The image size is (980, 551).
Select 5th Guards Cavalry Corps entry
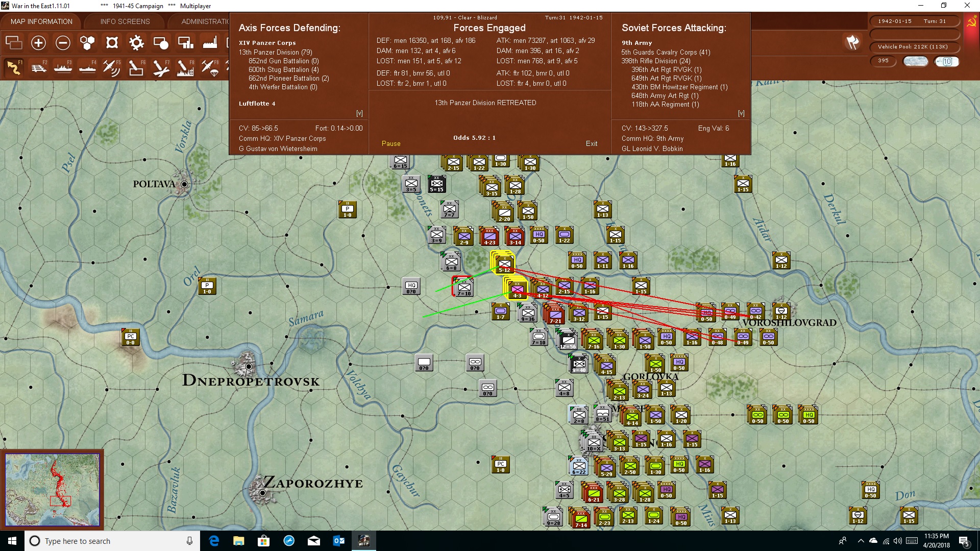coord(666,52)
